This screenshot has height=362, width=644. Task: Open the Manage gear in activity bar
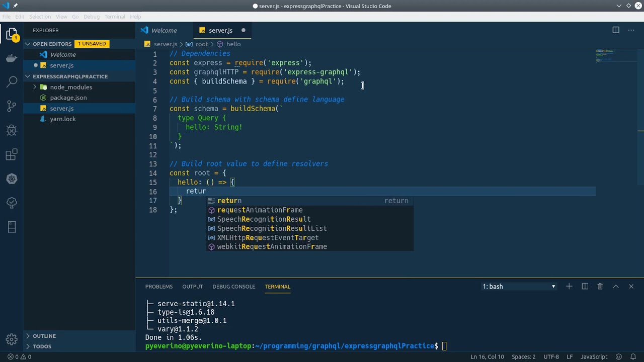[12, 339]
